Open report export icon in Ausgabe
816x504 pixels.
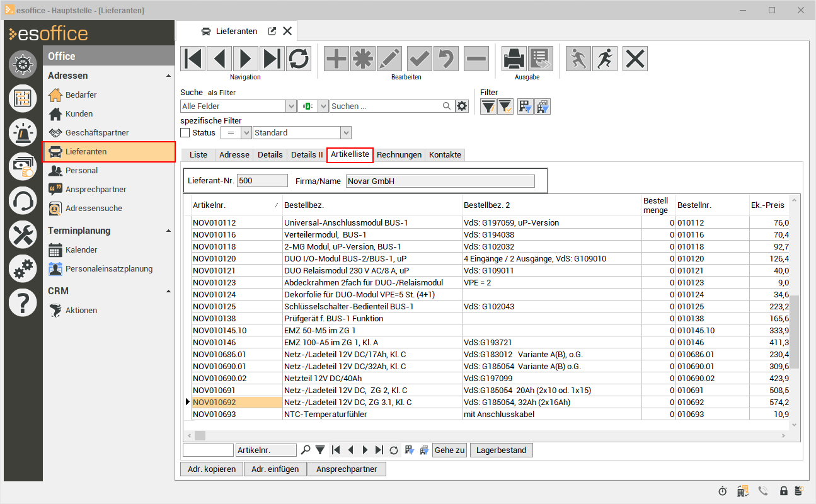(541, 59)
